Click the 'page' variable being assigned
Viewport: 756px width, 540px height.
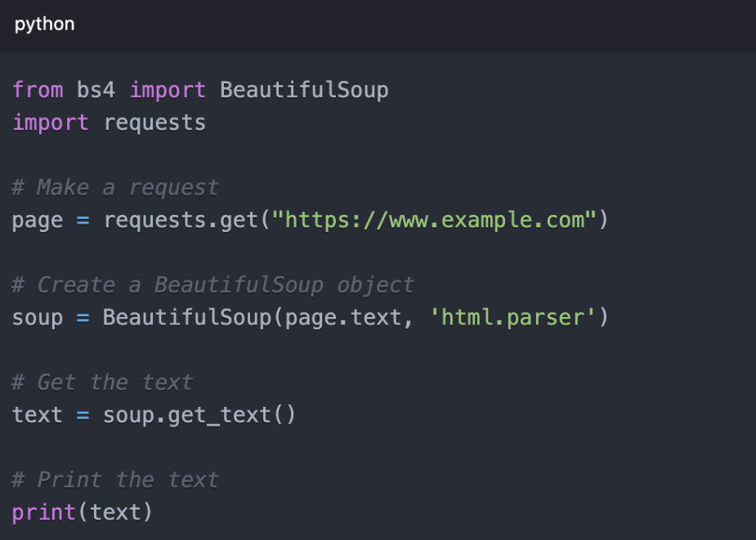coord(38,220)
